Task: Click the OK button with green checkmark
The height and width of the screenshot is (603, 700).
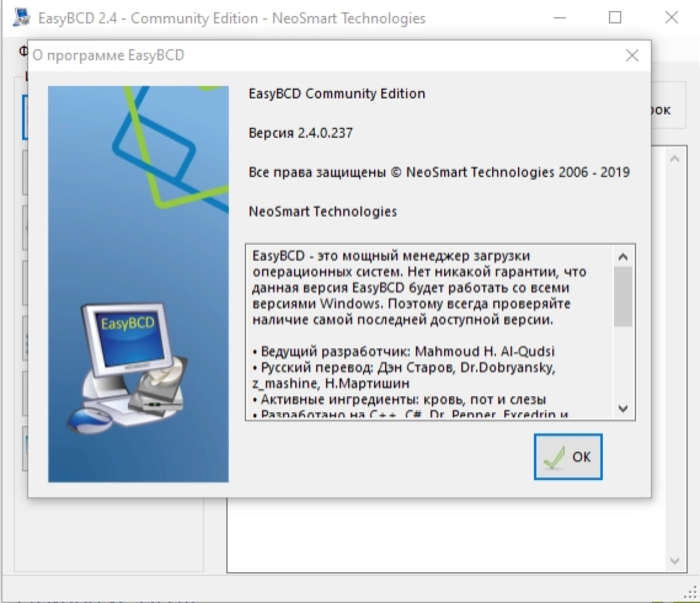Action: tap(568, 456)
